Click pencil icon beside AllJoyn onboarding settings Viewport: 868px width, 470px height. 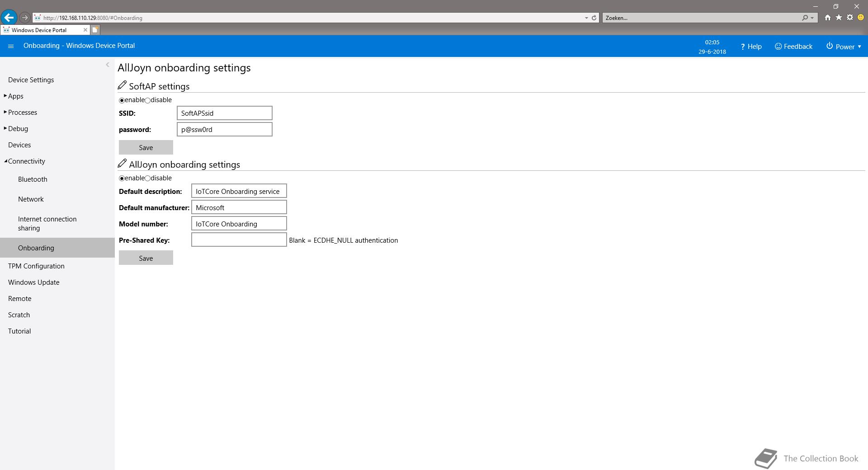click(122, 163)
